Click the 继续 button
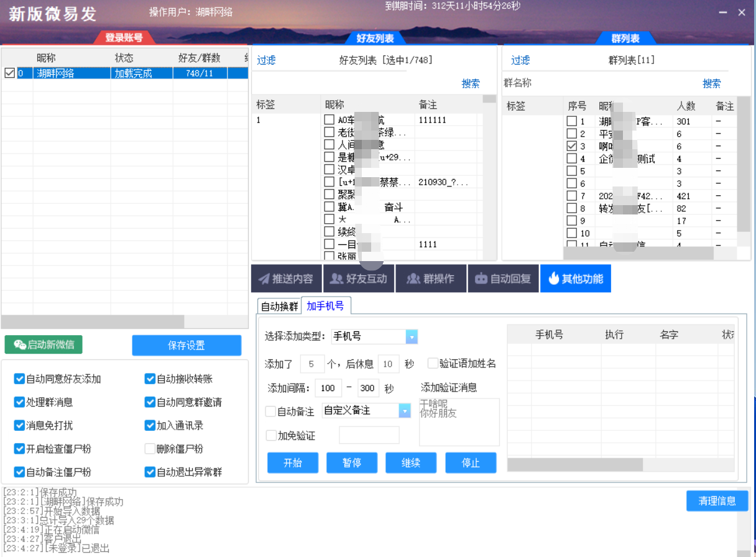The image size is (756, 557). pyautogui.click(x=411, y=463)
